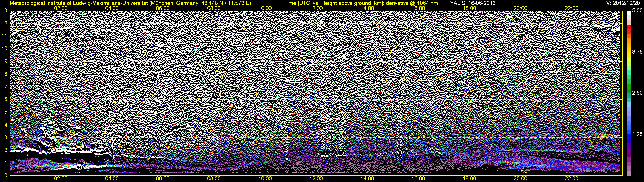Click the 'derivative @ 1064 nm' plot title

(x=412, y=3)
